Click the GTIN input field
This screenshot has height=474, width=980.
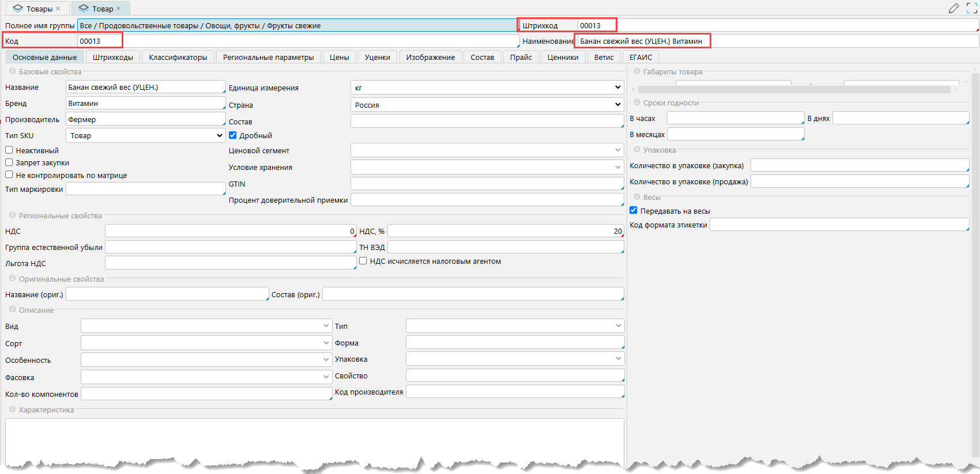pos(487,184)
